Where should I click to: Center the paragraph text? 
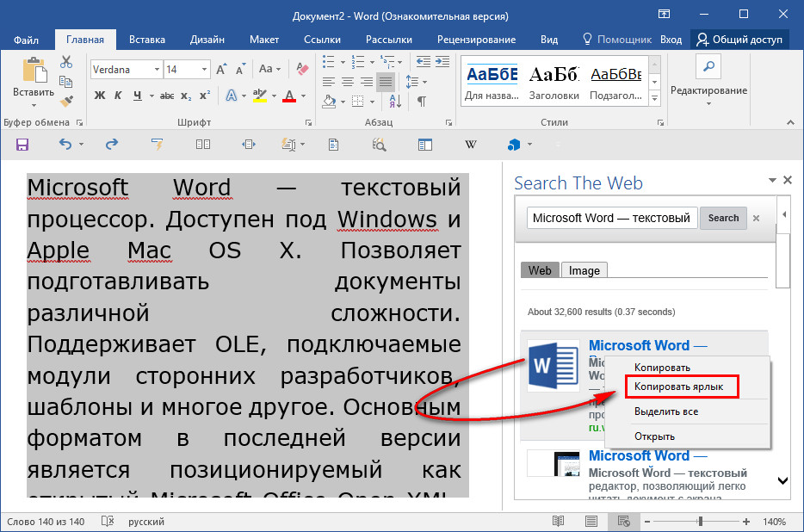click(x=348, y=82)
